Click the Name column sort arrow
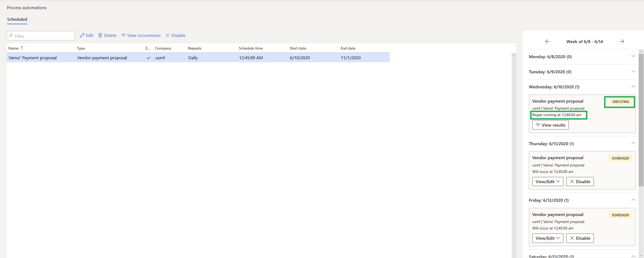The height and width of the screenshot is (258, 644). (22, 48)
